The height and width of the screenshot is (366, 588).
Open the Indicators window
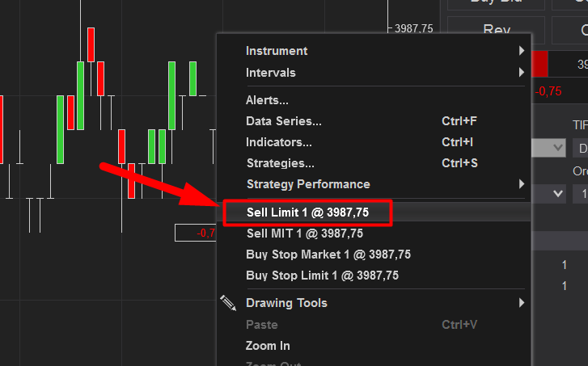(278, 142)
